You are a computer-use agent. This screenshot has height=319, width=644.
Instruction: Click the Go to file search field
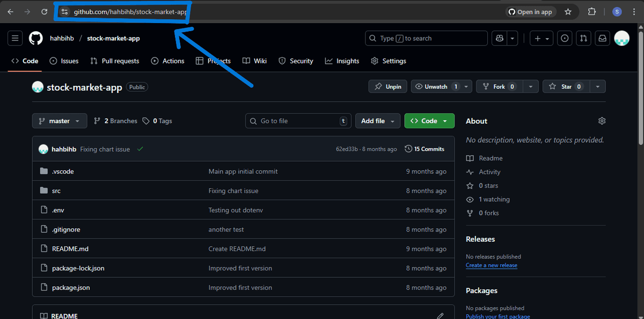point(298,120)
